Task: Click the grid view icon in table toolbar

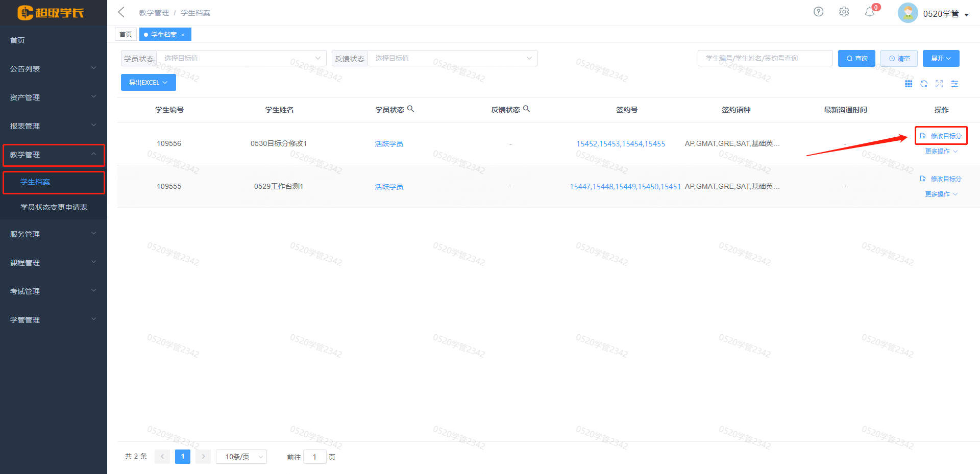Action: click(909, 84)
